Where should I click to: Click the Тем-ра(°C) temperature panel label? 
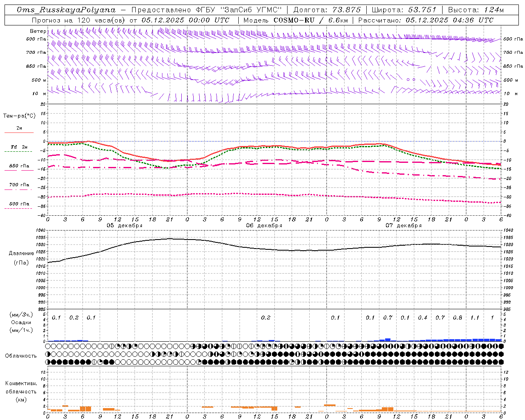19,116
